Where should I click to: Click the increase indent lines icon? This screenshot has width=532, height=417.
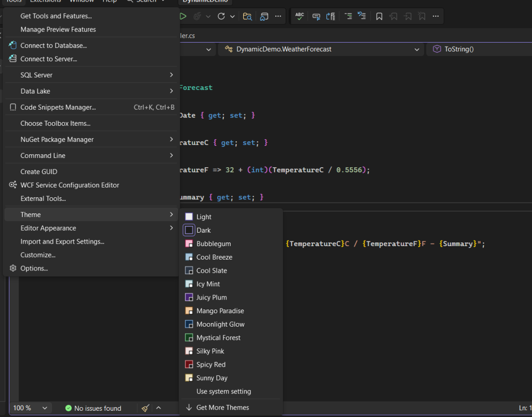click(348, 16)
